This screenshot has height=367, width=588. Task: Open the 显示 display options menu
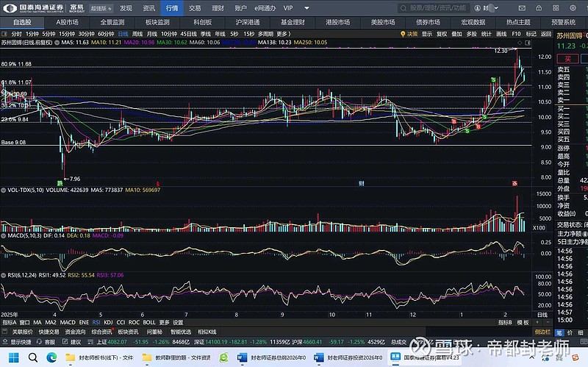(x=427, y=34)
